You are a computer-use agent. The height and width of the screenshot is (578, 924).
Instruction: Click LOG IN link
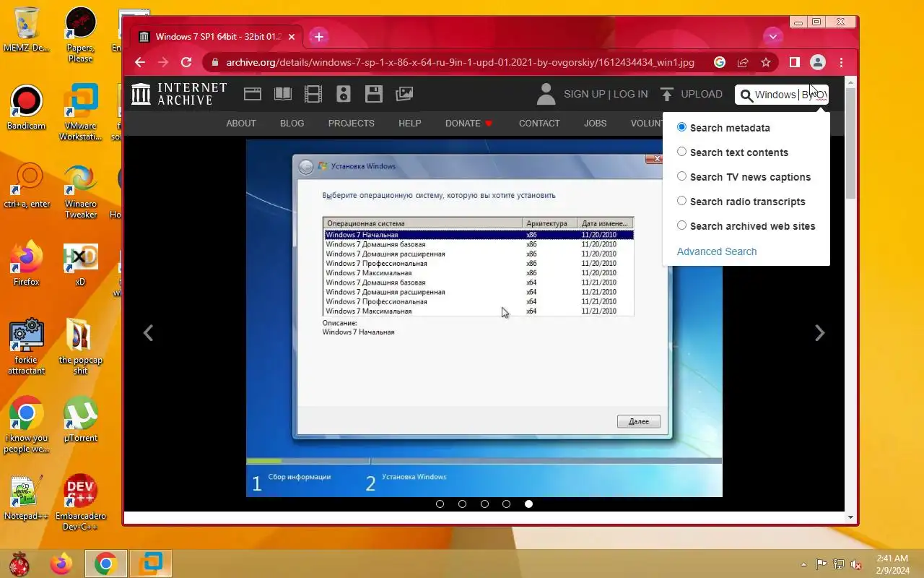pos(630,94)
